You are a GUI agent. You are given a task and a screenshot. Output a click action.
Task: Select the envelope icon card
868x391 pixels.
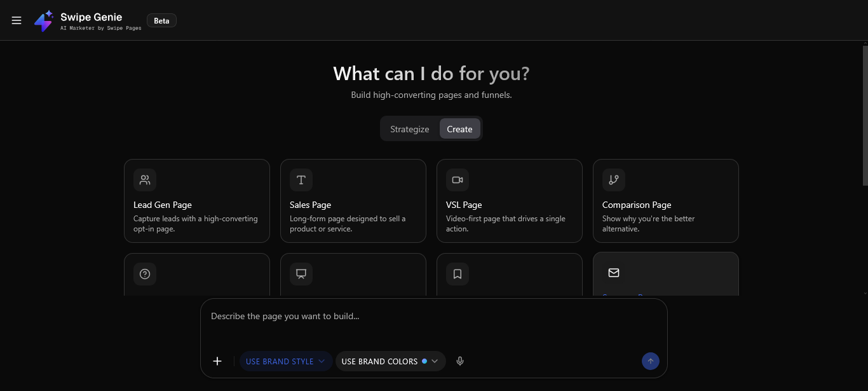613,272
